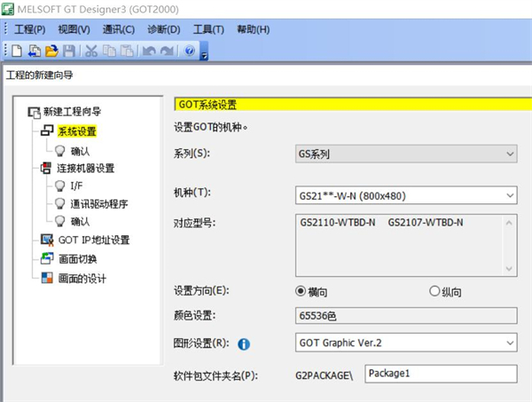
Task: Open the 通讯(C) menu
Action: coord(119,29)
